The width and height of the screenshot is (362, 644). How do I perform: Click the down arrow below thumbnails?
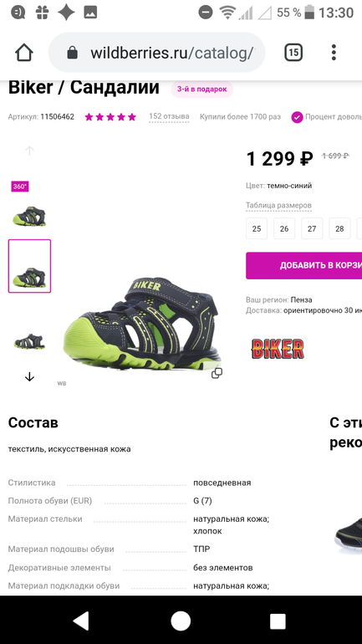click(29, 376)
